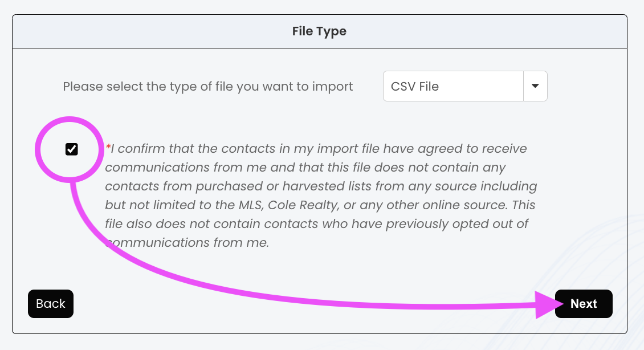This screenshot has width=644, height=350.
Task: Click the black checkmark icon
Action: [71, 149]
